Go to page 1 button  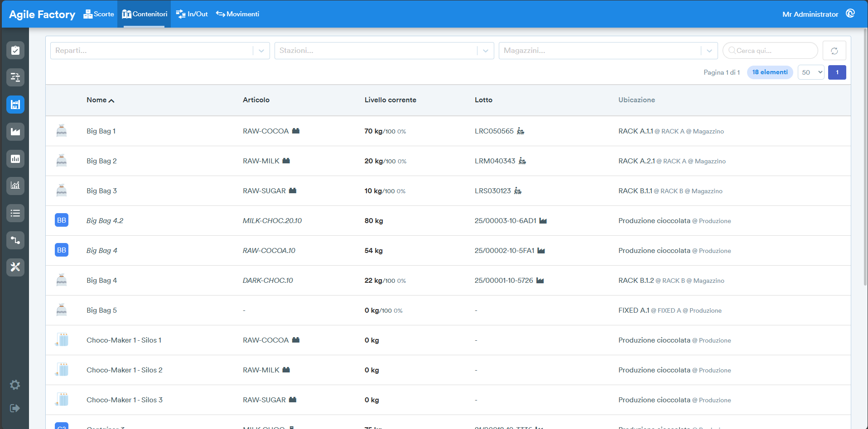[837, 72]
